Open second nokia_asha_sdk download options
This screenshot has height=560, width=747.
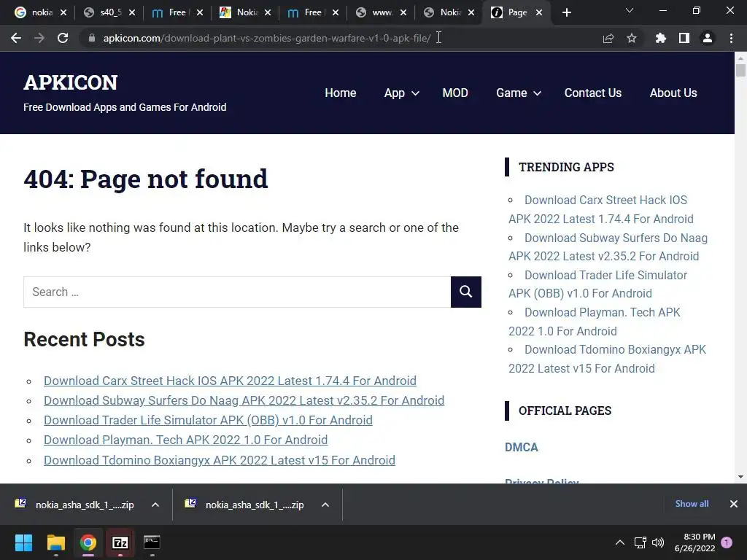pyautogui.click(x=325, y=505)
